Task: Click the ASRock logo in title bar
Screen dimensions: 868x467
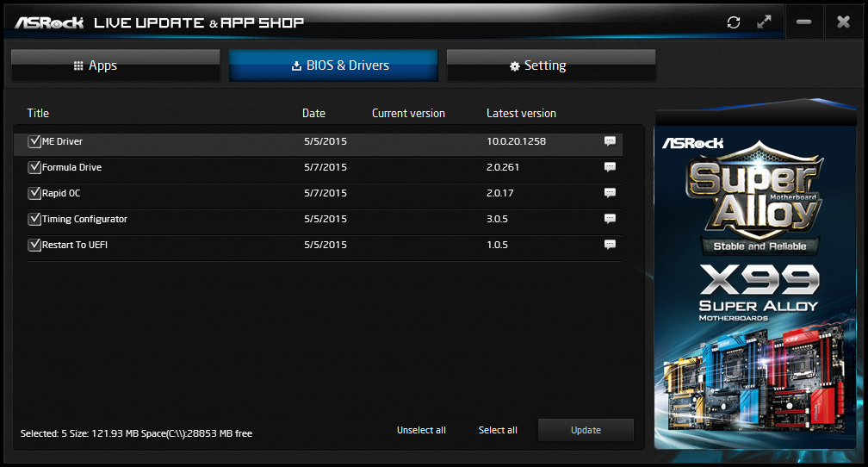Action: pos(49,22)
